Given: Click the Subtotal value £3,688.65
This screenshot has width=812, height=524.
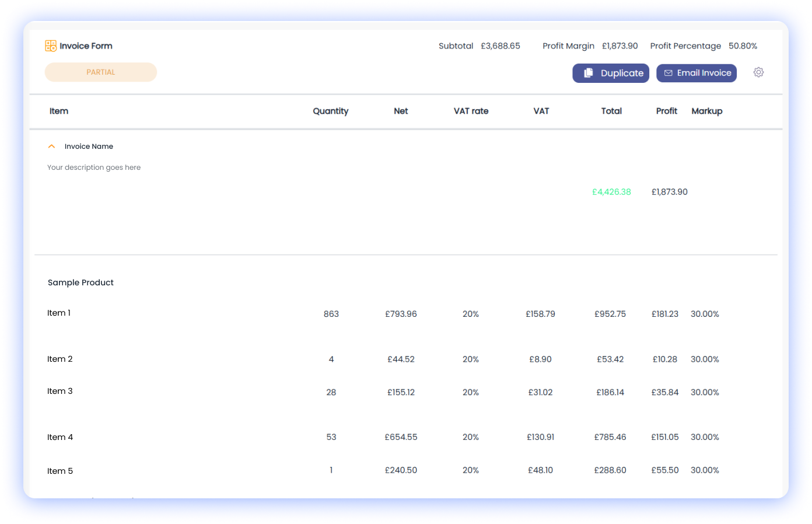Looking at the screenshot, I should [501, 46].
